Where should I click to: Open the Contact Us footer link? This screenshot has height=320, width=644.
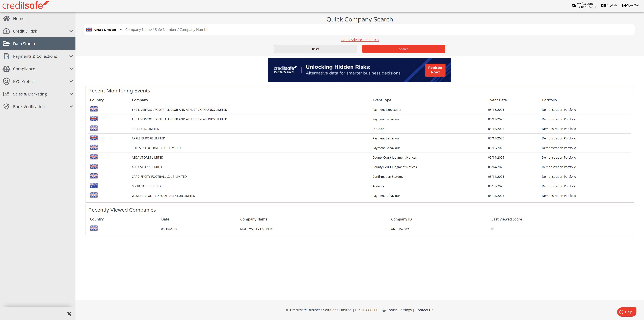(424, 310)
